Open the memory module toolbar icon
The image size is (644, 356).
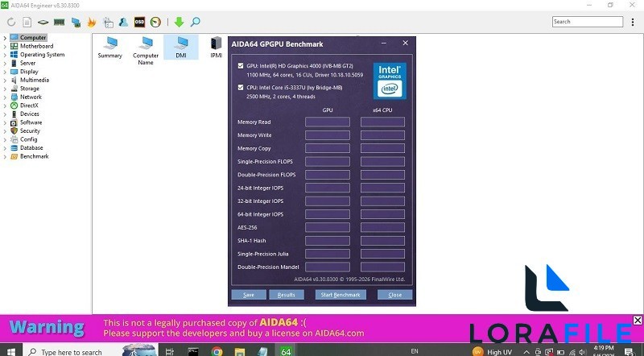[x=59, y=23]
